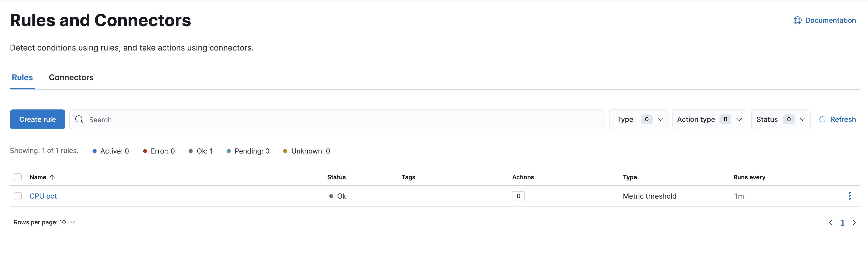The width and height of the screenshot is (868, 261).
Task: Open the CPU pct rule link
Action: tap(43, 196)
